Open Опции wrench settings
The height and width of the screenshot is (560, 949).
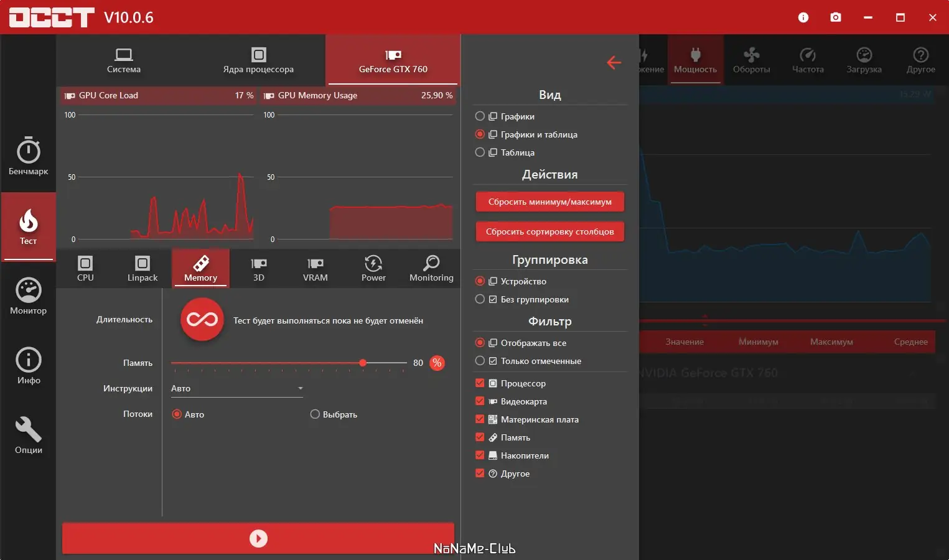coord(28,436)
